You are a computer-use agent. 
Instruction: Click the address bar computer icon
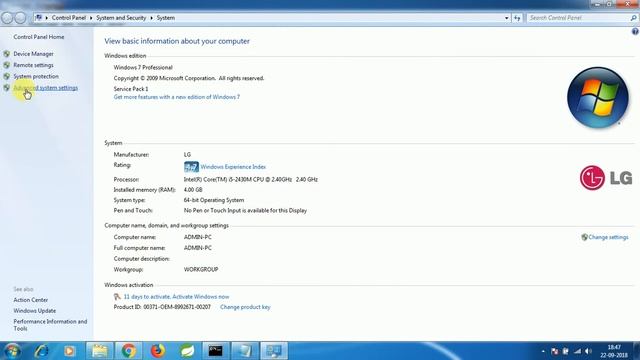[38, 18]
